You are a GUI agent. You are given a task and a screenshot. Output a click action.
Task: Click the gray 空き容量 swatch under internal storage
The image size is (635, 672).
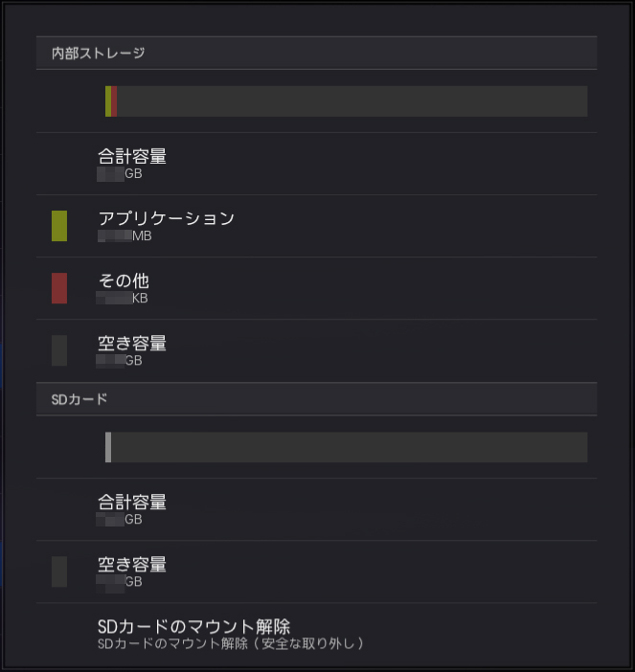click(59, 350)
